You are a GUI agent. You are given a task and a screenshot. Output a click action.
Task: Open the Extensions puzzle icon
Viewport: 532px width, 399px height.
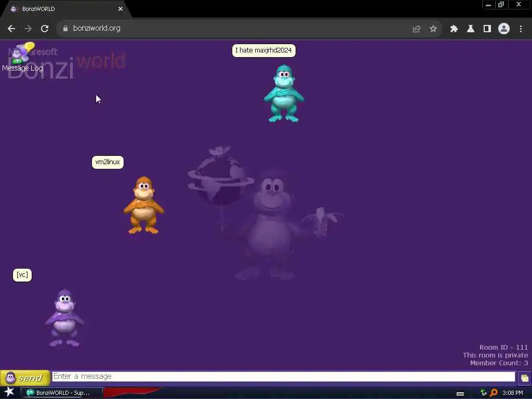[454, 29]
